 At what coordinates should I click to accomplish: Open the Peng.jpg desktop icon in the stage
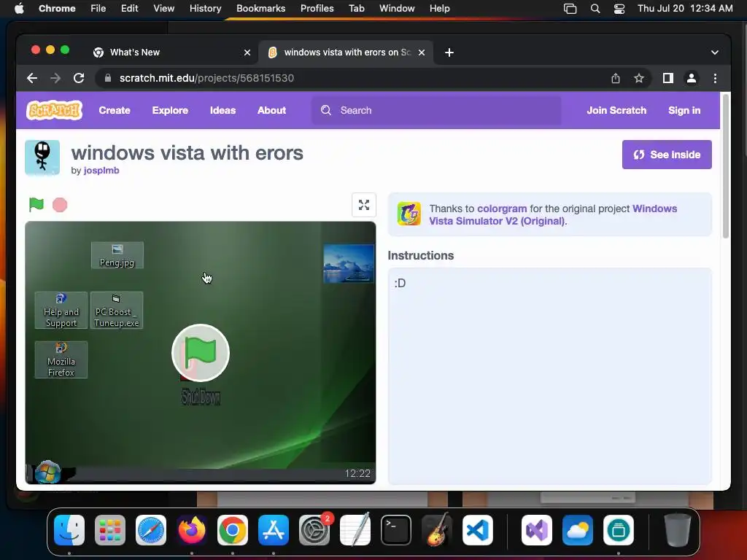117,255
